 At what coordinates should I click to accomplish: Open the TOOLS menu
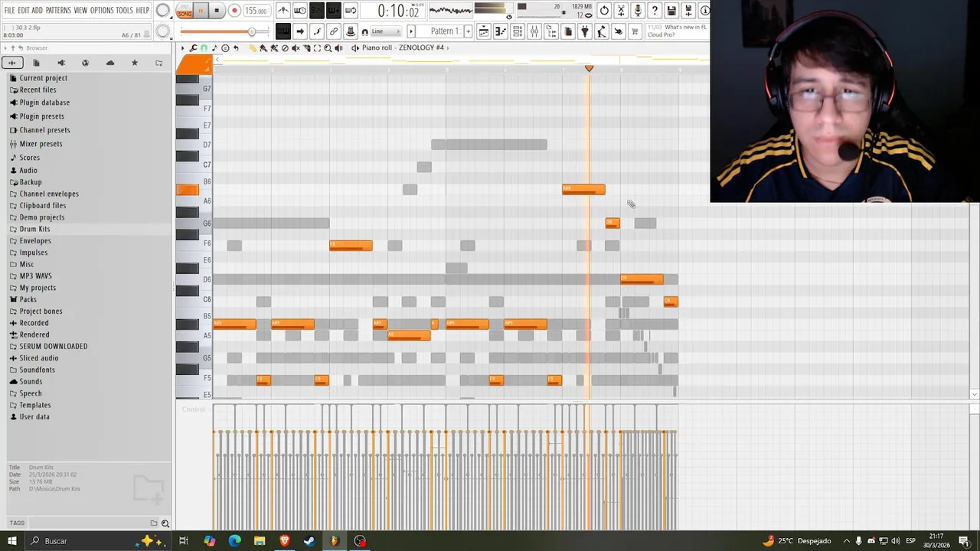[124, 10]
